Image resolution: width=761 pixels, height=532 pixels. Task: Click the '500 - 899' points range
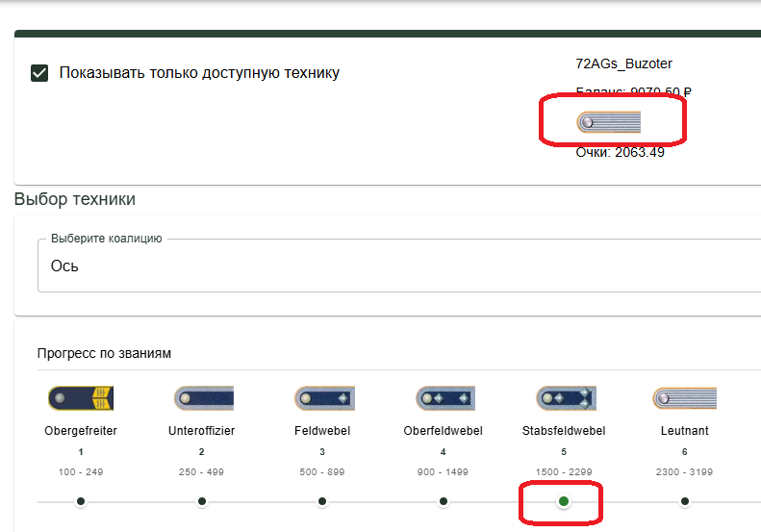coord(322,471)
